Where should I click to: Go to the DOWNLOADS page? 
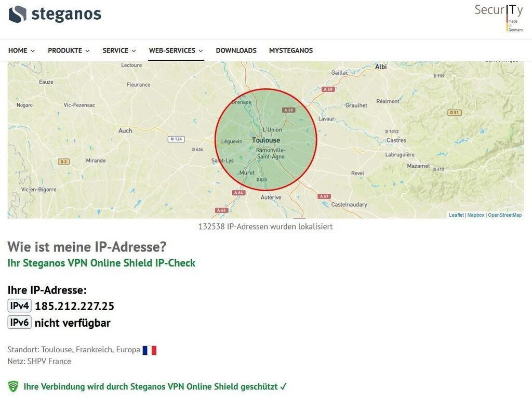(x=236, y=50)
